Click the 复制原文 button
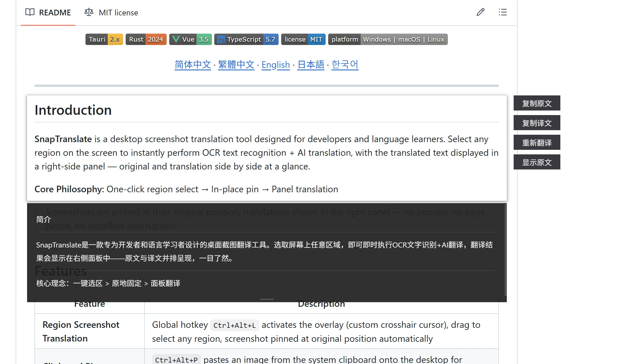Viewport: 635px width, 364px height. (537, 103)
